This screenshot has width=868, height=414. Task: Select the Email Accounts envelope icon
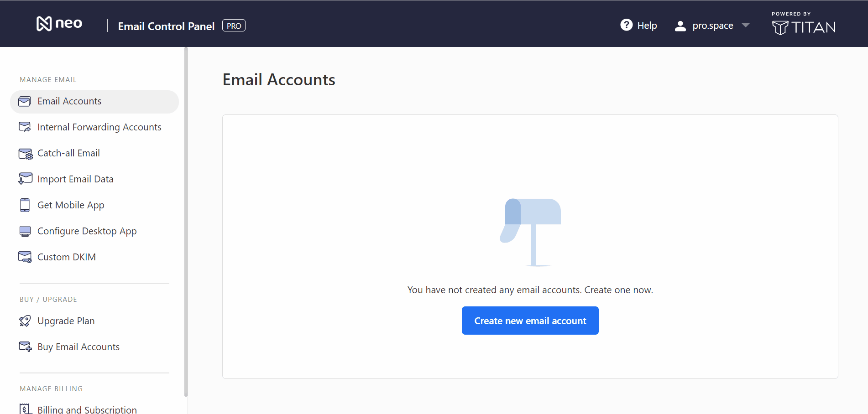(25, 101)
